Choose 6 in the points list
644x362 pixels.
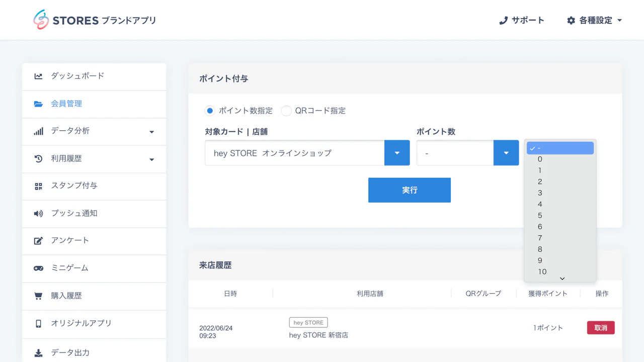[560, 227]
